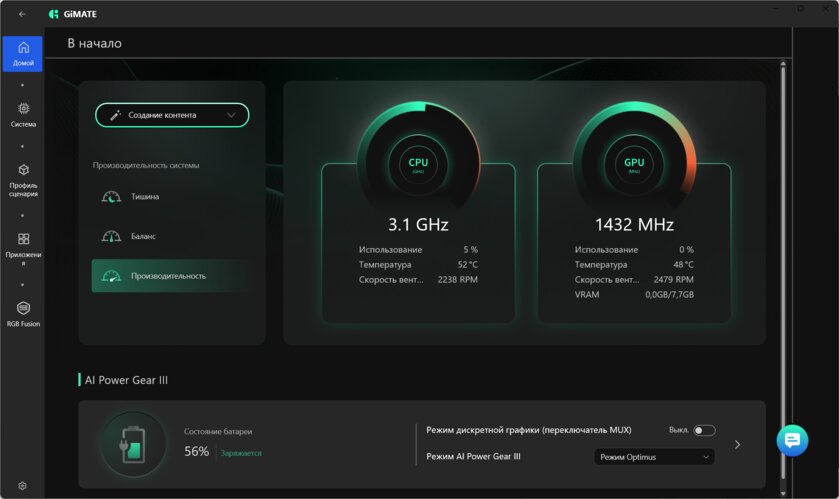Image resolution: width=839 pixels, height=499 pixels.
Task: Select the Производительность performance mode
Action: click(171, 276)
